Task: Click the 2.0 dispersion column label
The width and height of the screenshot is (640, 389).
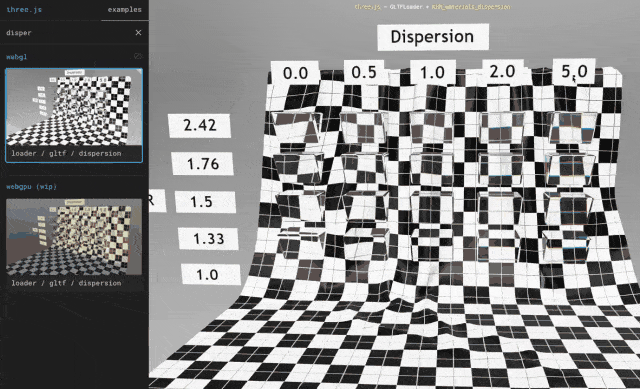Action: point(502,72)
